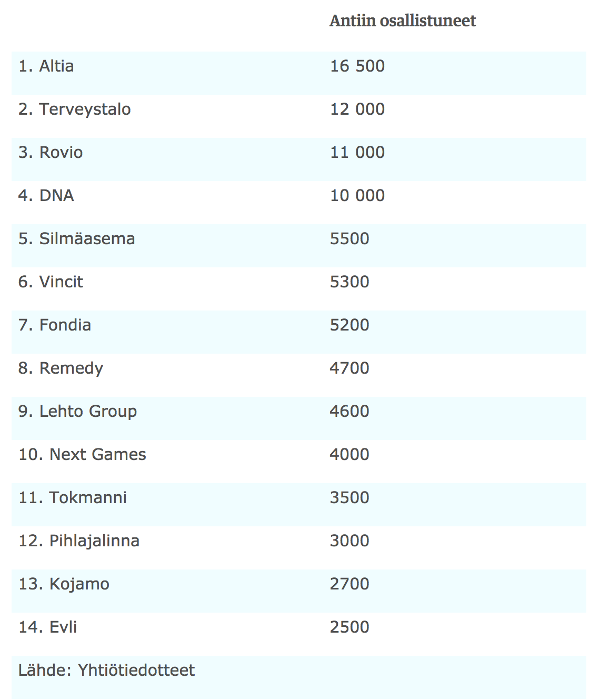
Task: Click the '14. Evli' company name
Action: coord(48,627)
